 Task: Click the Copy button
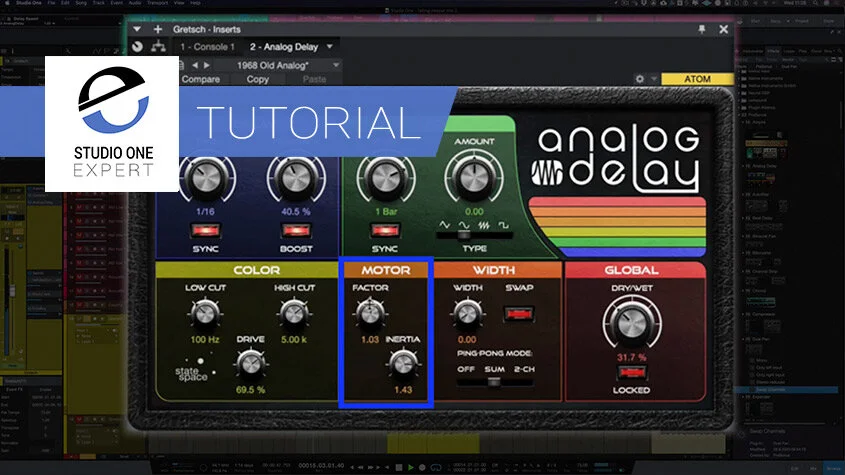tap(258, 79)
